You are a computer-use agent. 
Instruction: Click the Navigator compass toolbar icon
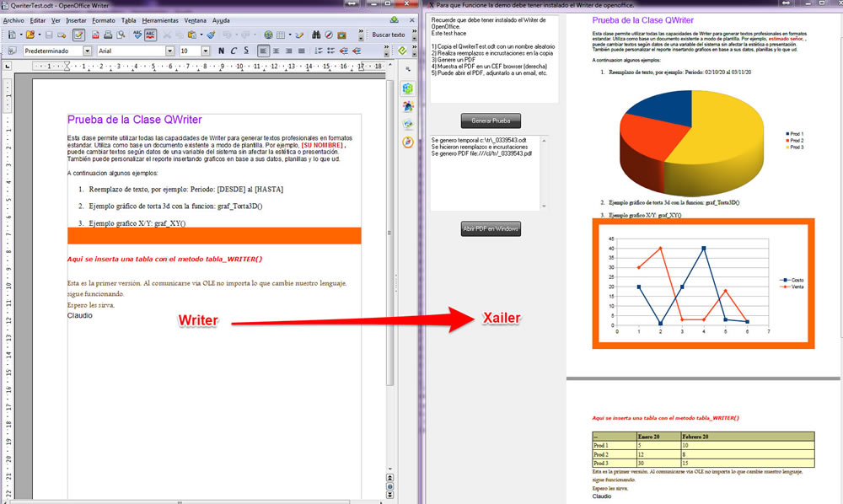[329, 35]
